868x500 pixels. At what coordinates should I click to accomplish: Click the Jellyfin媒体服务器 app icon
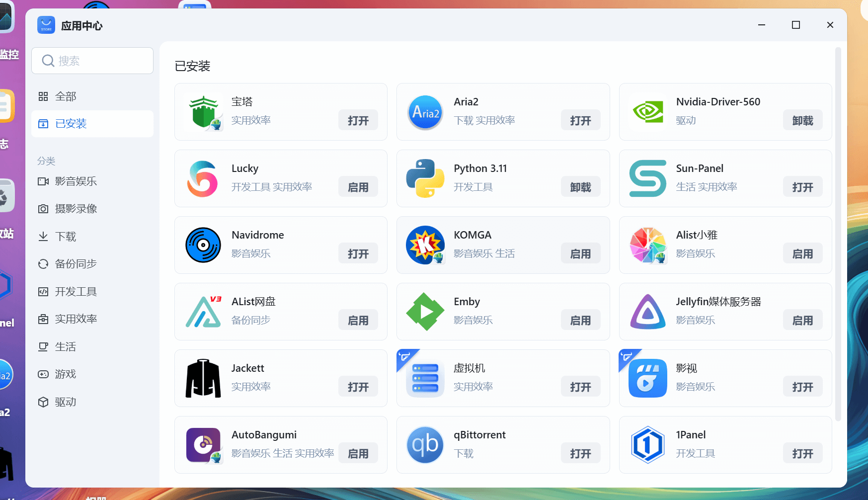(648, 312)
